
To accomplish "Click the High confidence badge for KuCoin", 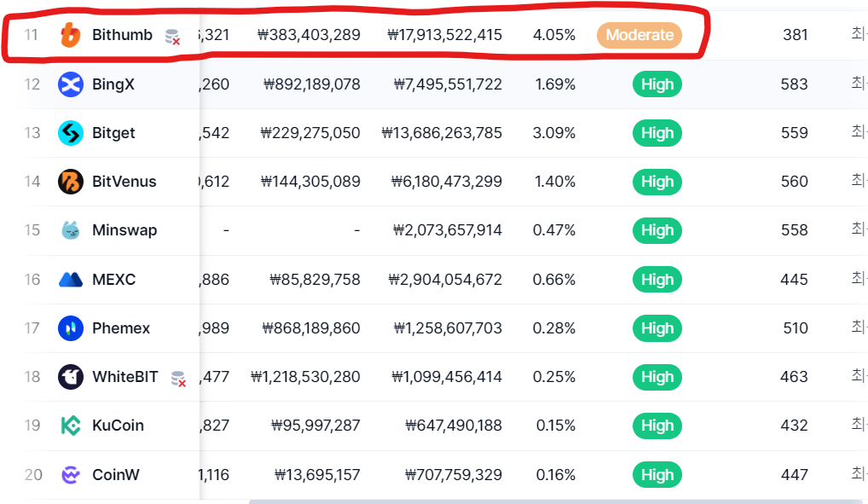I will [x=657, y=426].
